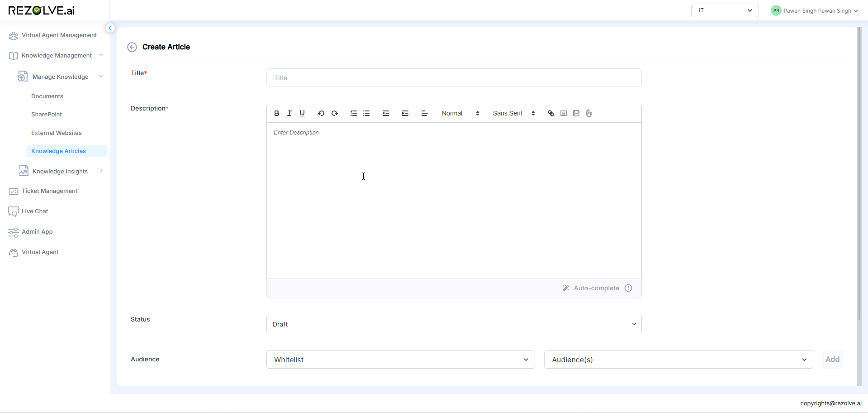Go back using the Create Article arrow
The width and height of the screenshot is (868, 413).
point(132,47)
